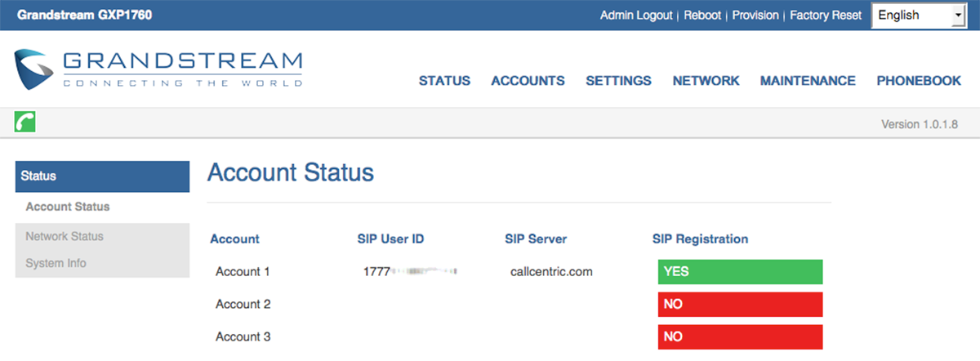This screenshot has height=361, width=980.
Task: Click the red NO status for Account 2
Action: click(740, 305)
